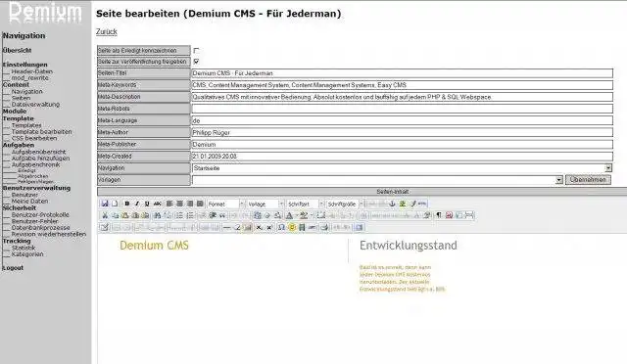The height and width of the screenshot is (364, 627).
Task: Toggle paragraph marks pilcrow icon
Action: [x=439, y=215]
